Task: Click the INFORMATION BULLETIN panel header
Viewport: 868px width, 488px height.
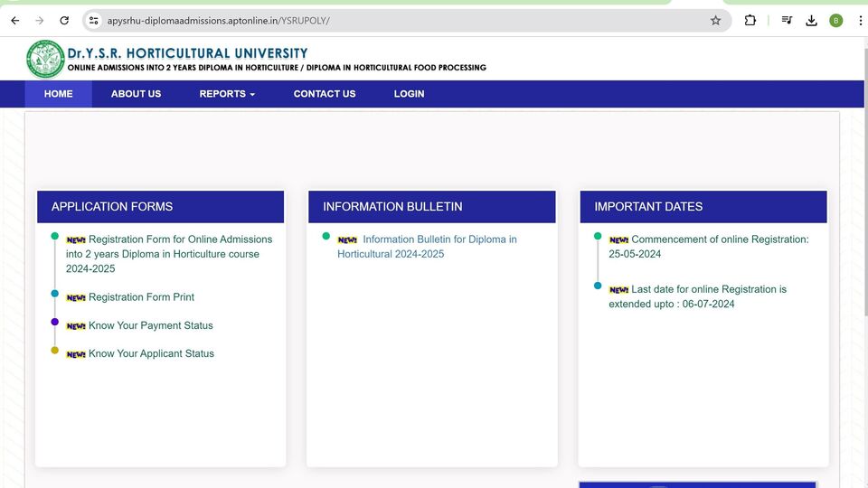Action: [432, 207]
